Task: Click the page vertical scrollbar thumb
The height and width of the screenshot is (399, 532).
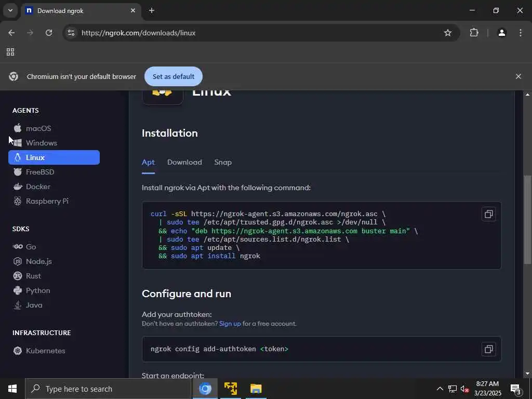Action: (527, 220)
